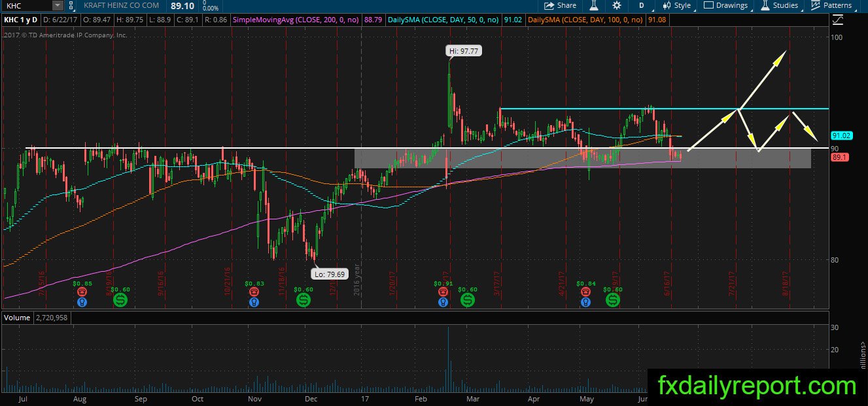Click the Share button
This screenshot has width=868, height=406.
[561, 5]
